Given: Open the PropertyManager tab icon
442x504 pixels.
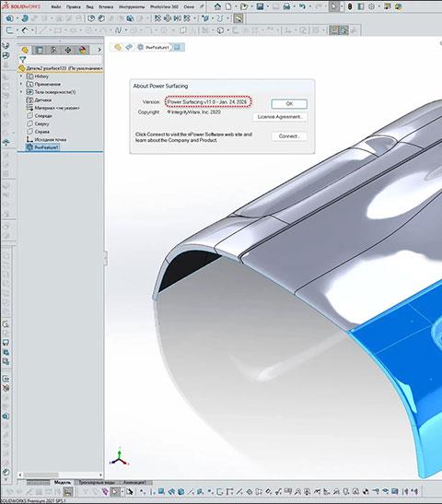Looking at the screenshot, I should (x=40, y=50).
